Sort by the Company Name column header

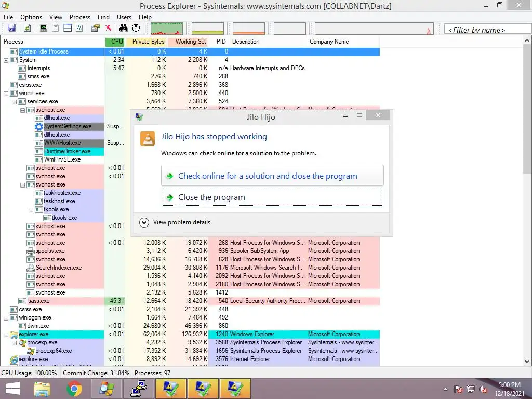pos(343,42)
